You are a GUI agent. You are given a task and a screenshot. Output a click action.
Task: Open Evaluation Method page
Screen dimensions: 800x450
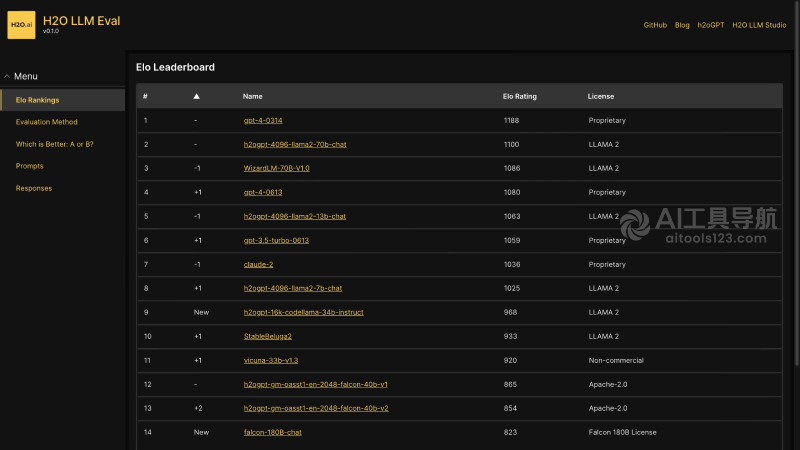(46, 122)
